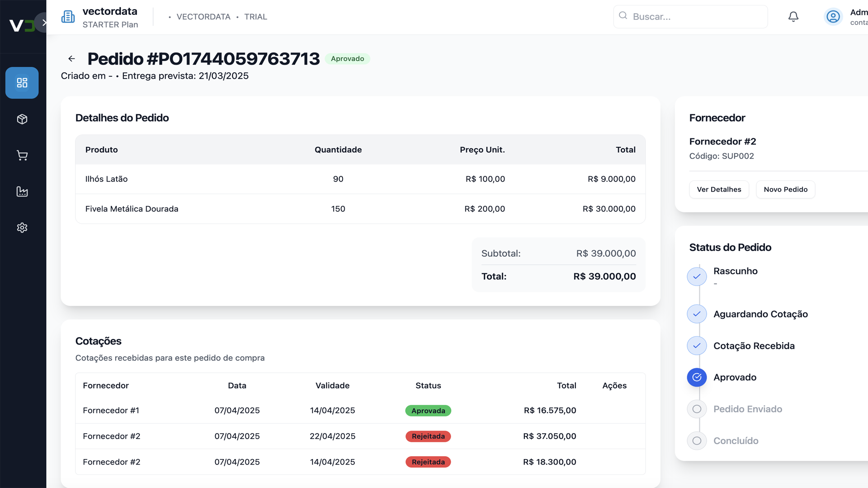Click the highlighted Aprovado status step circle

tap(697, 377)
